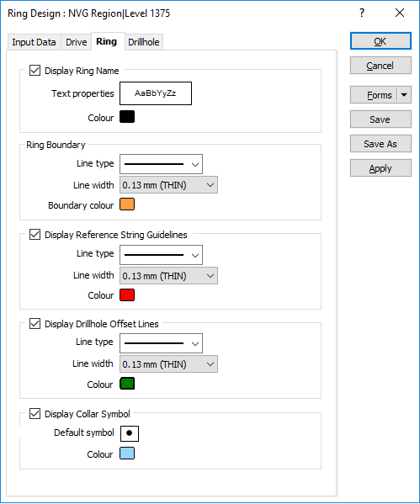Toggle Display Collar Symbol checkbox
Image resolution: width=420 pixels, height=504 pixels.
click(x=35, y=414)
